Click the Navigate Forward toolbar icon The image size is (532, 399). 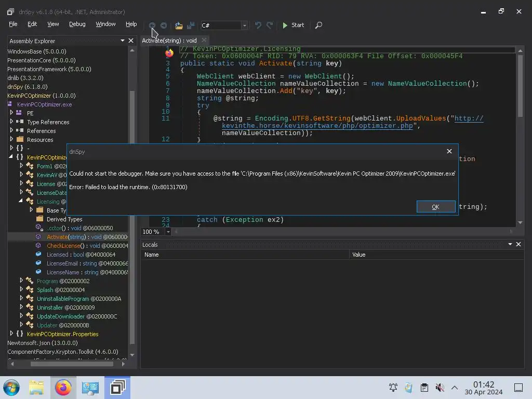(x=164, y=25)
